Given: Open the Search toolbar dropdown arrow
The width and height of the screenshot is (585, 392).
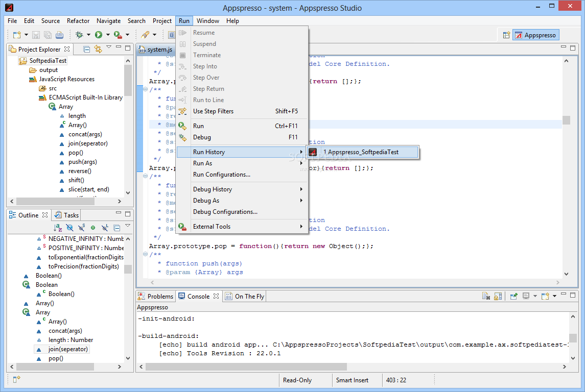Looking at the screenshot, I should tap(154, 35).
